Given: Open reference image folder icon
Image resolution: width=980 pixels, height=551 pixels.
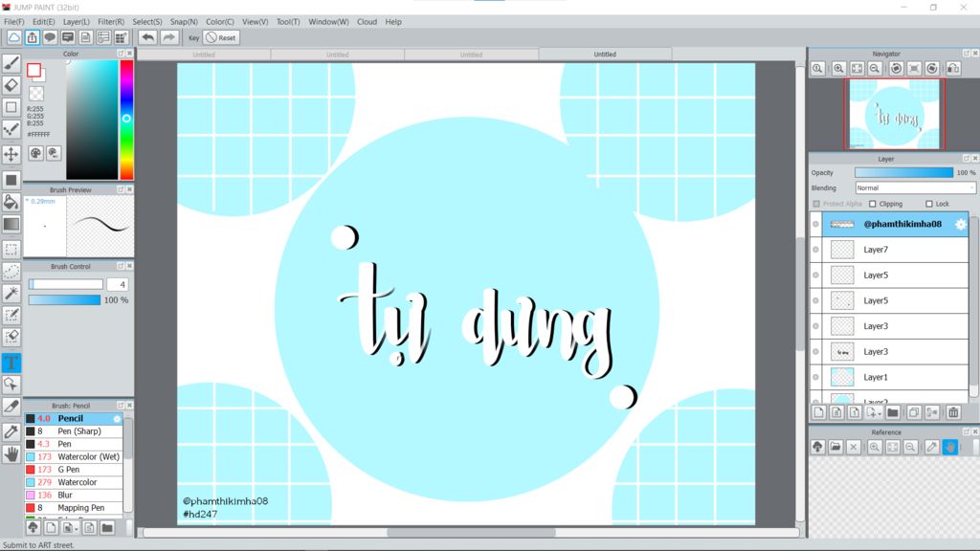Looking at the screenshot, I should (x=835, y=447).
